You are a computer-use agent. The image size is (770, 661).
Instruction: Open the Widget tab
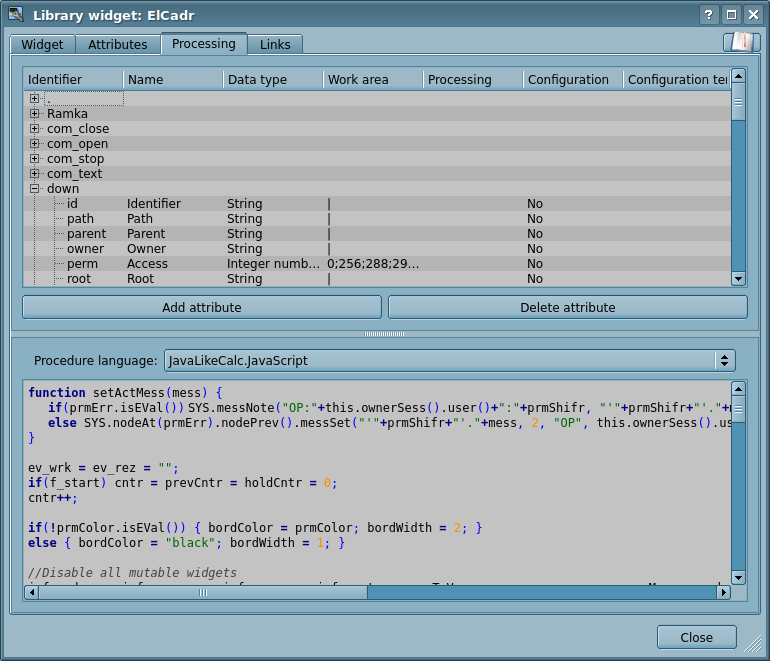42,45
